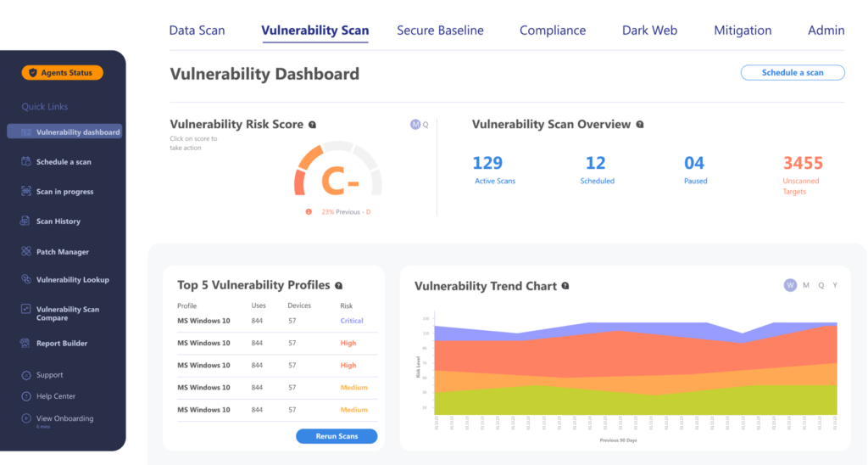This screenshot has width=868, height=465.
Task: Select quarterly Q on Trend Chart
Action: pyautogui.click(x=821, y=285)
